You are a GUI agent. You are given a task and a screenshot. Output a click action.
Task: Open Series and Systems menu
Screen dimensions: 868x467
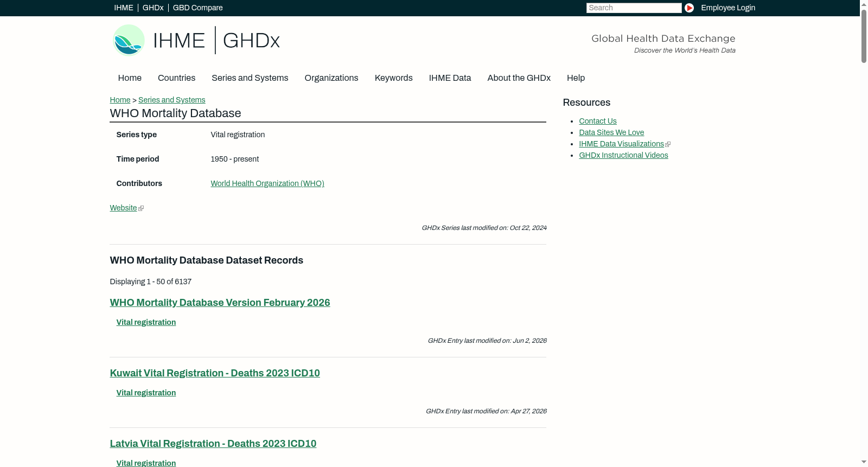click(250, 78)
